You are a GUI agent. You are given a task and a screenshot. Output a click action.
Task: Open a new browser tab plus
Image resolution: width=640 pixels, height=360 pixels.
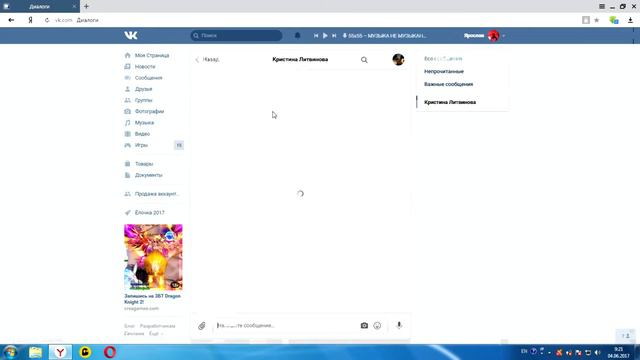tap(86, 7)
